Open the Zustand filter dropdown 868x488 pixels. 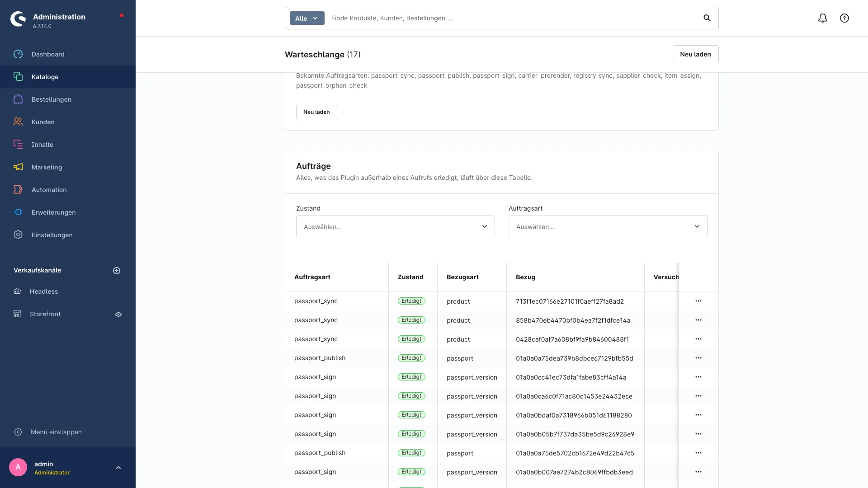tap(396, 226)
